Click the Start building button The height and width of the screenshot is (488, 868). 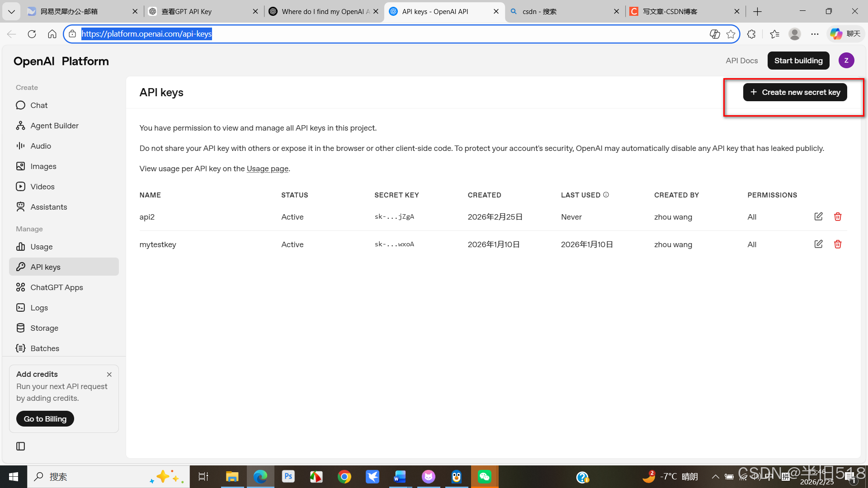798,61
